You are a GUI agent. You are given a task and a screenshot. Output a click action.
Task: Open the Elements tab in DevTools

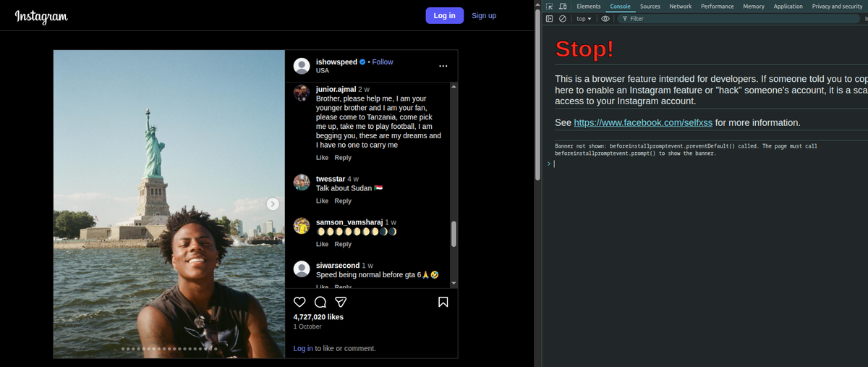tap(588, 7)
